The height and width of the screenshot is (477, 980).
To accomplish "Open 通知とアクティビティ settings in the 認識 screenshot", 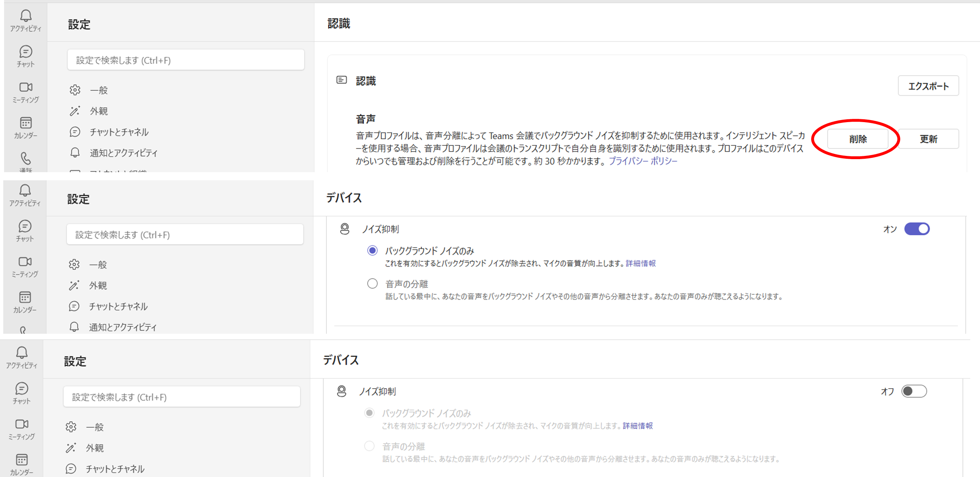I will pyautogui.click(x=124, y=153).
